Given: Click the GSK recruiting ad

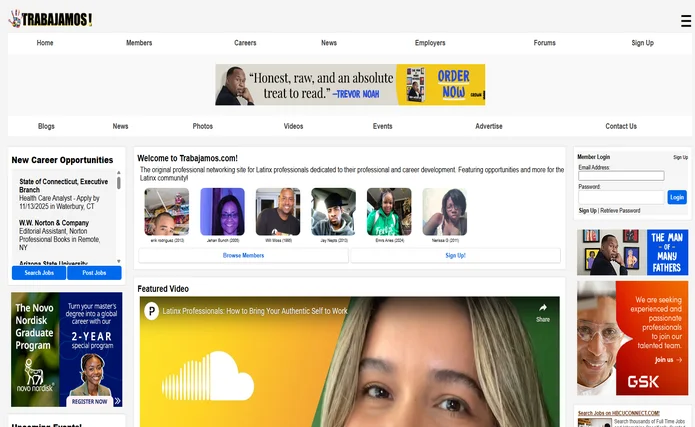Looking at the screenshot, I should [633, 338].
